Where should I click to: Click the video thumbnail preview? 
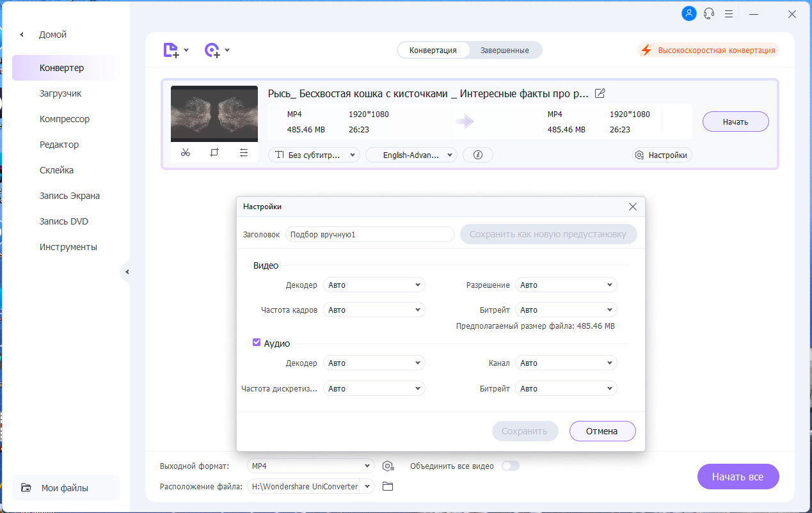pos(214,114)
